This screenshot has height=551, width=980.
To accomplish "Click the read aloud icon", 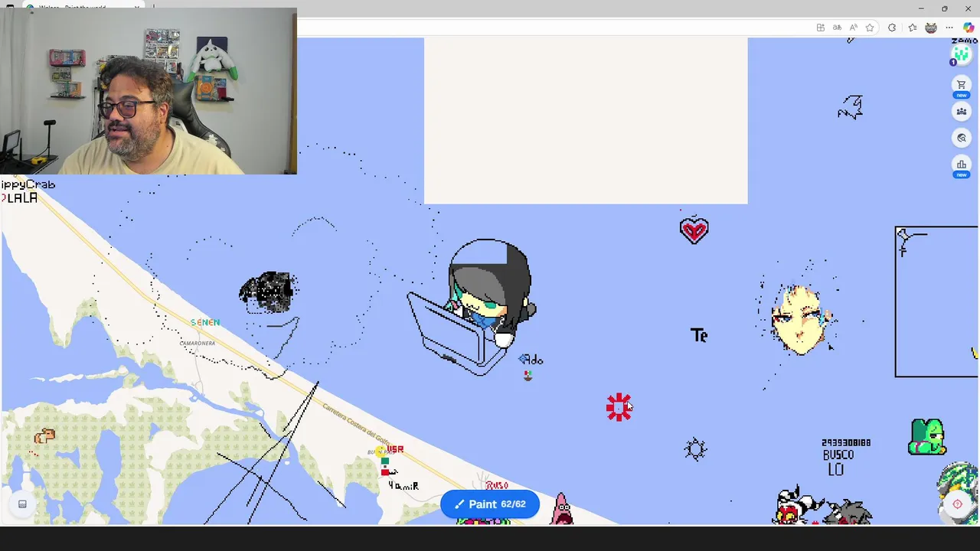I will point(854,28).
